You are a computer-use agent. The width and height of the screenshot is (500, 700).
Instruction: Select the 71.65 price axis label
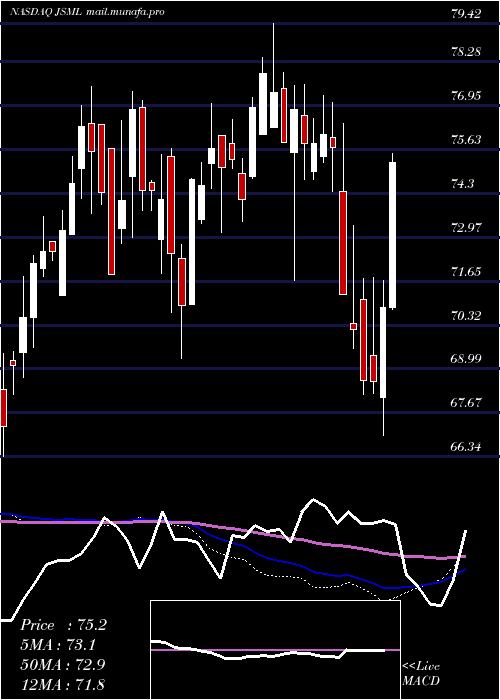tap(466, 271)
